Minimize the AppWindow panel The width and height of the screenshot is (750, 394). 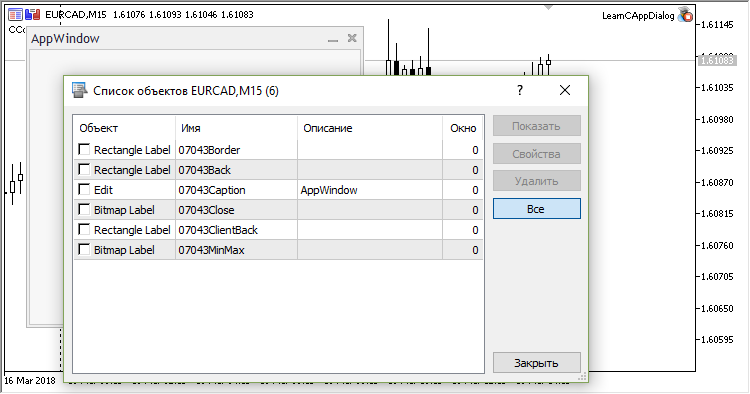click(x=333, y=39)
